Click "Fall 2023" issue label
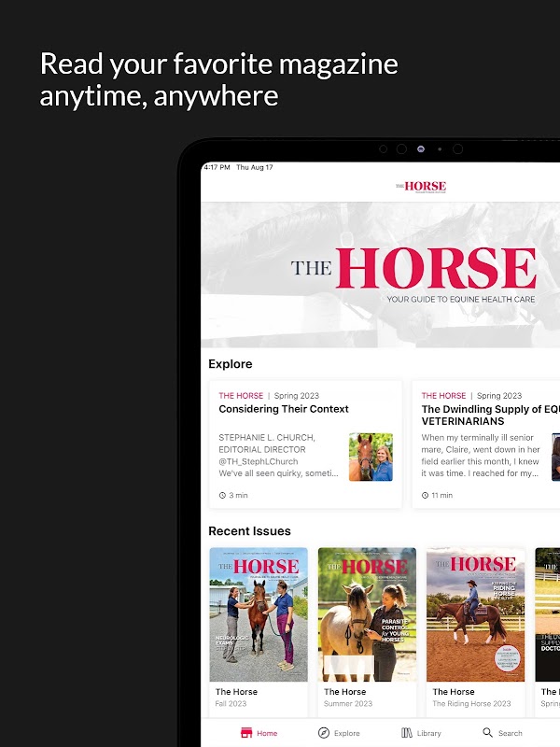 pyautogui.click(x=231, y=704)
